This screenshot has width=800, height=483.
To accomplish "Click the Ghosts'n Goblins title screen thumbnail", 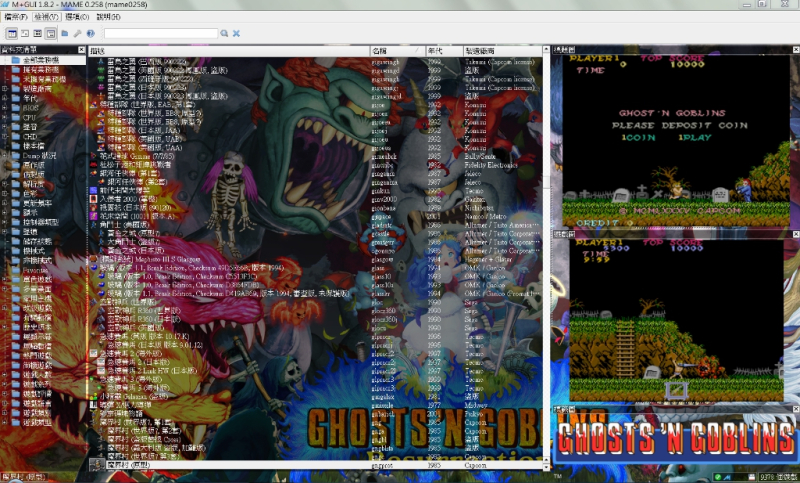I will pyautogui.click(x=676, y=141).
